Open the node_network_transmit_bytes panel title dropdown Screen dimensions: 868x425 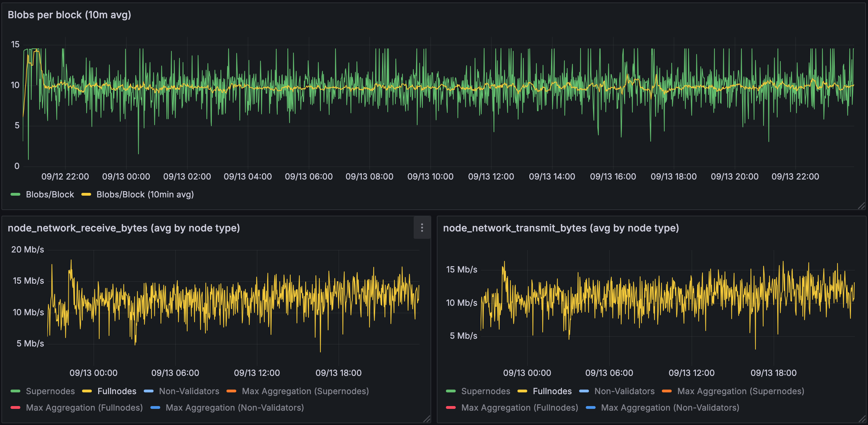[x=561, y=228]
